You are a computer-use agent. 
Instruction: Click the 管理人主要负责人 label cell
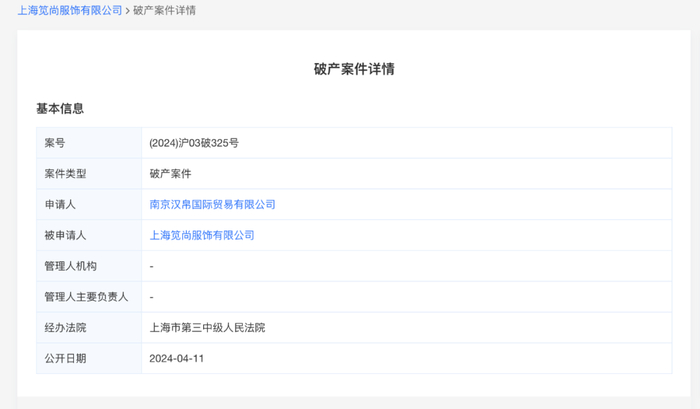pyautogui.click(x=89, y=297)
